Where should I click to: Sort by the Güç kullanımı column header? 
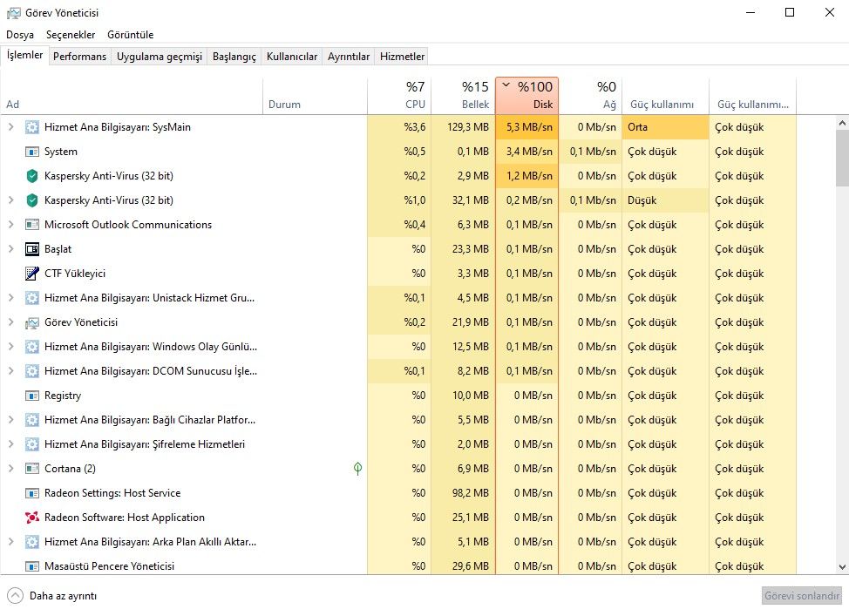[665, 95]
